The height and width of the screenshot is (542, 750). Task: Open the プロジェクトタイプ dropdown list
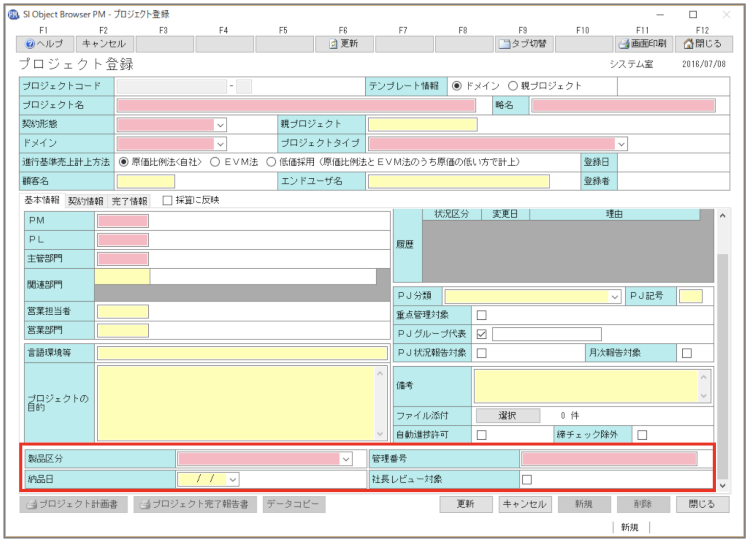point(620,143)
